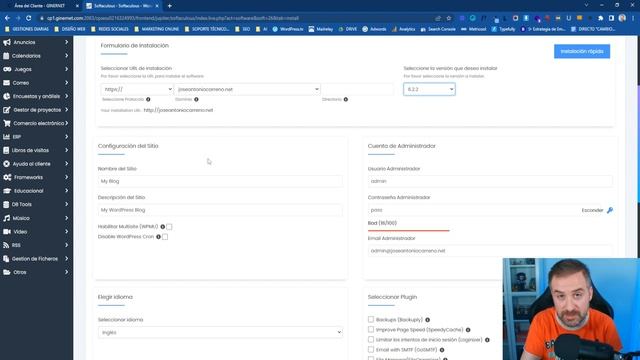Click the Gestión de Ficheros icon
Screen dimensions: 640x360
pyautogui.click(x=6, y=259)
